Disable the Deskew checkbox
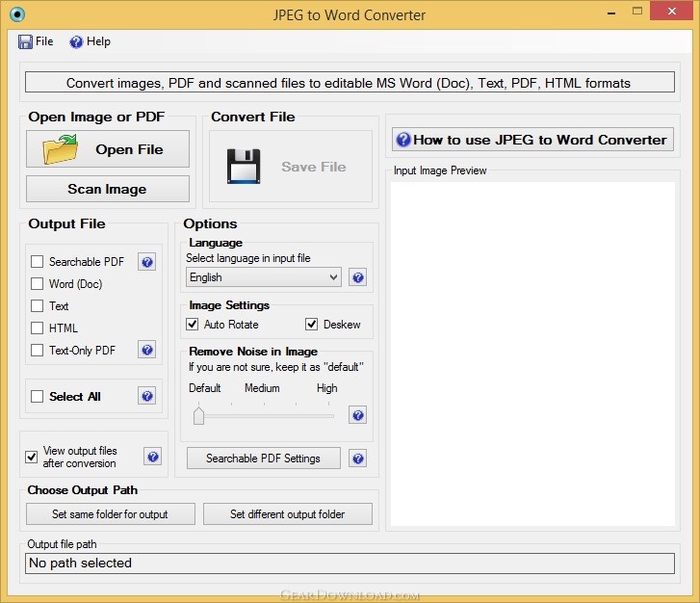Image resolution: width=700 pixels, height=603 pixels. coord(312,324)
